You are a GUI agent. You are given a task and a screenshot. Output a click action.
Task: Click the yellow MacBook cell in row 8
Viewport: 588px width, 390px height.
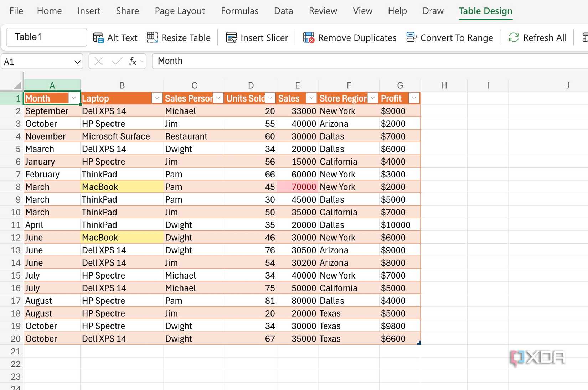121,187
